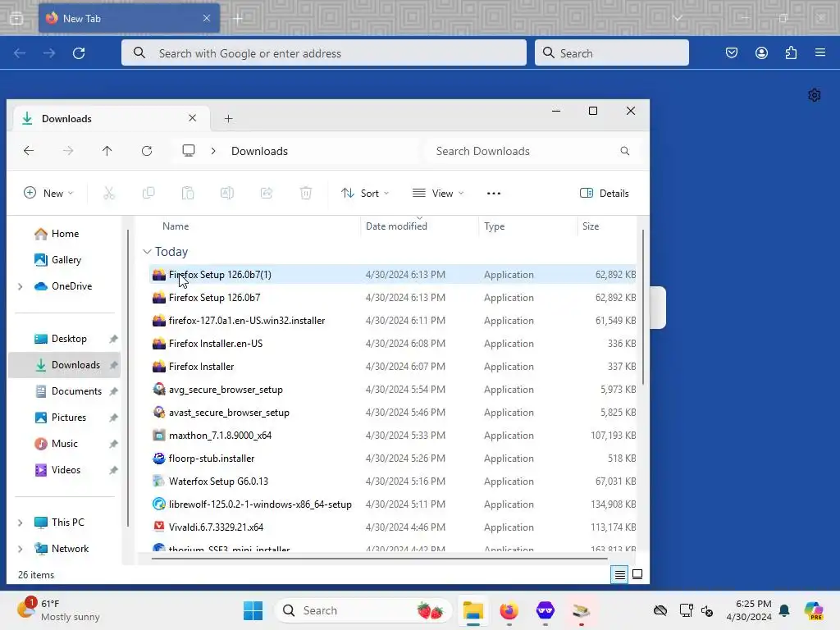
Task: Open the weather widget showing 61°F
Action: tap(58, 610)
